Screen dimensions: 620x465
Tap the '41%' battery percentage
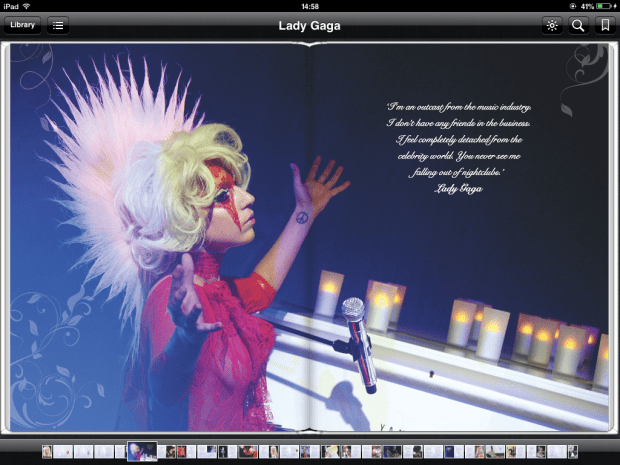pos(587,6)
